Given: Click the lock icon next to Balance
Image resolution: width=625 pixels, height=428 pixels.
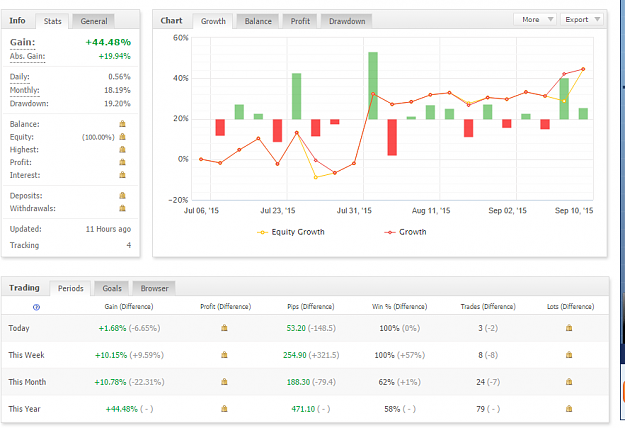Looking at the screenshot, I should (x=122, y=124).
